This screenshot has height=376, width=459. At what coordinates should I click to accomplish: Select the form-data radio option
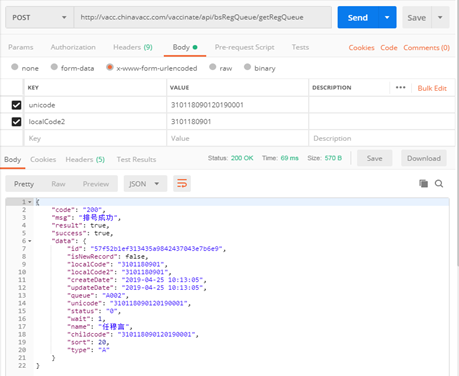click(x=54, y=67)
